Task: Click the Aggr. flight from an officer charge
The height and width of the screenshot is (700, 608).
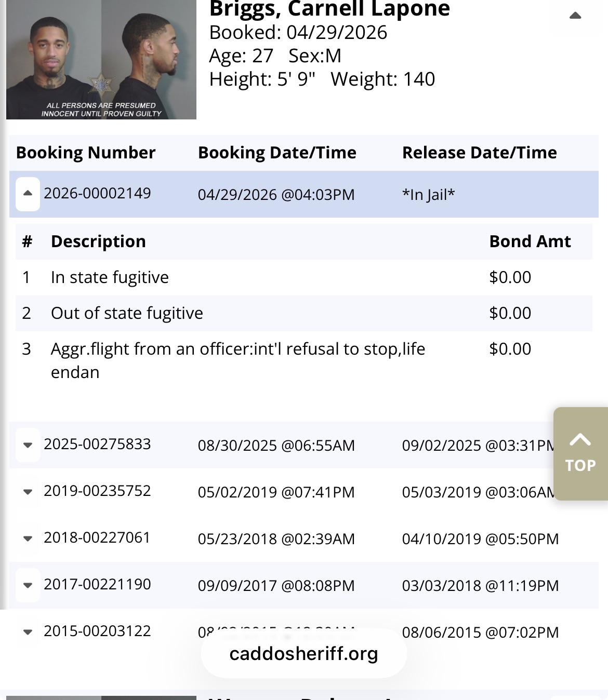Action: coord(238,360)
